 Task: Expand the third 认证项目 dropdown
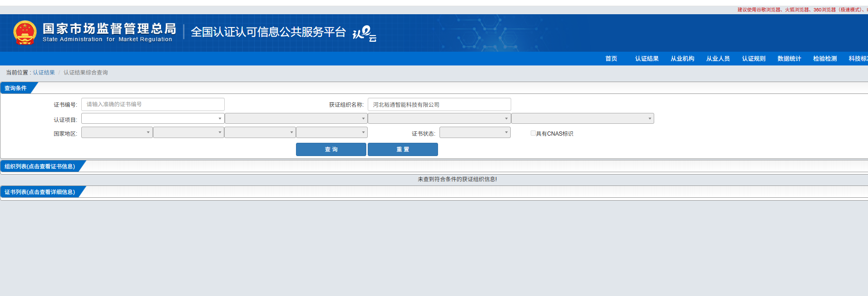click(439, 119)
